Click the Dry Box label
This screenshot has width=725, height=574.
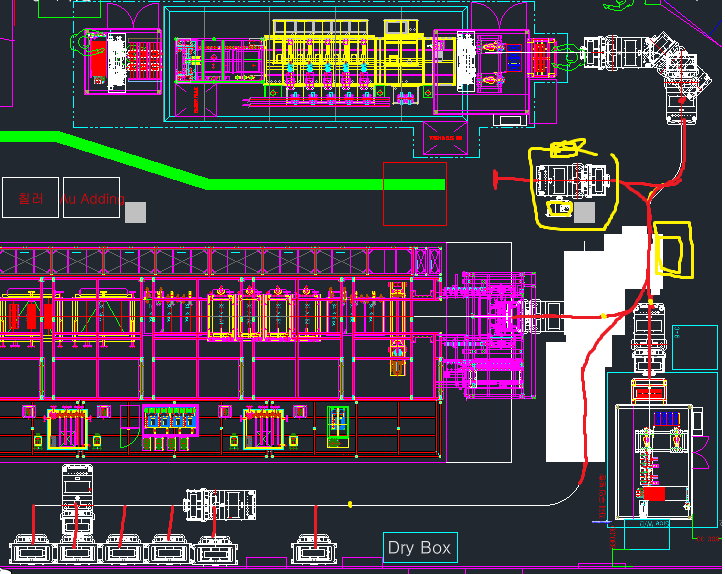click(420, 547)
